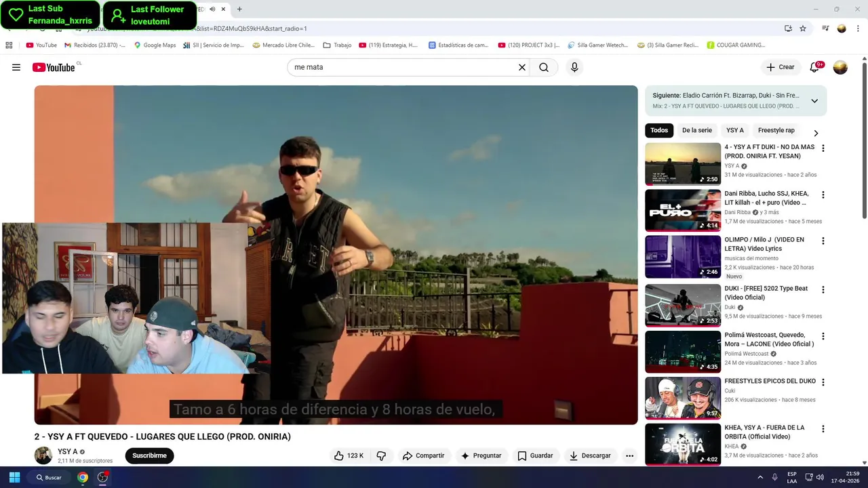Select the De la serie chip
868x488 pixels.
pos(697,130)
